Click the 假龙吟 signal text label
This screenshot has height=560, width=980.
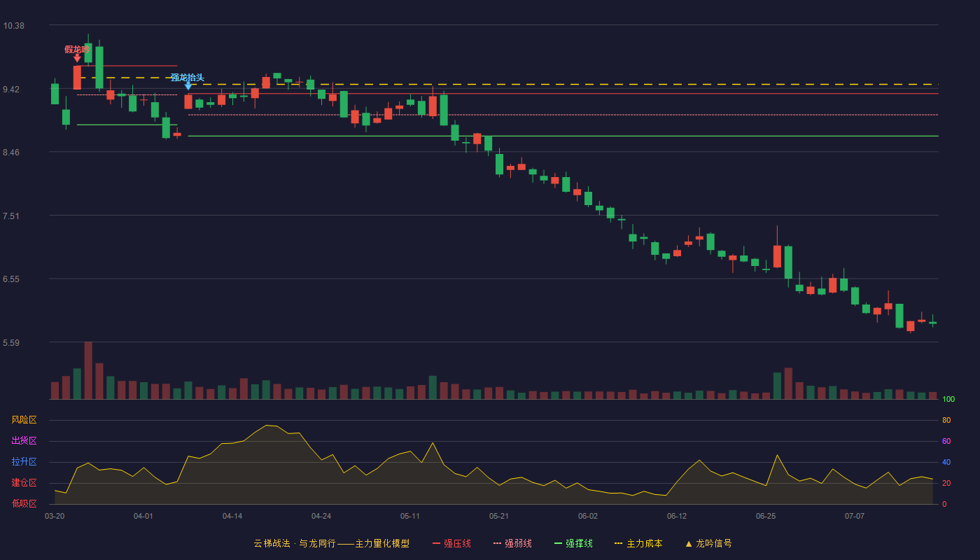click(77, 49)
